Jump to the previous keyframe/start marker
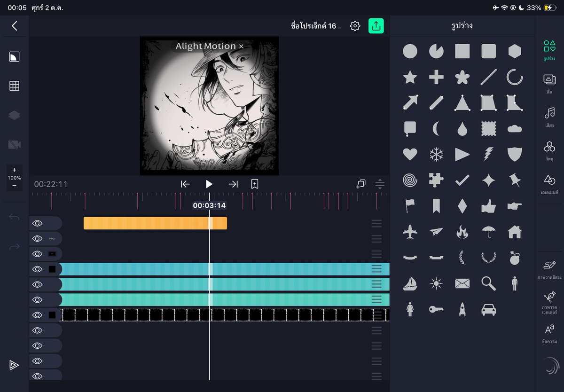The height and width of the screenshot is (392, 564). coord(185,184)
